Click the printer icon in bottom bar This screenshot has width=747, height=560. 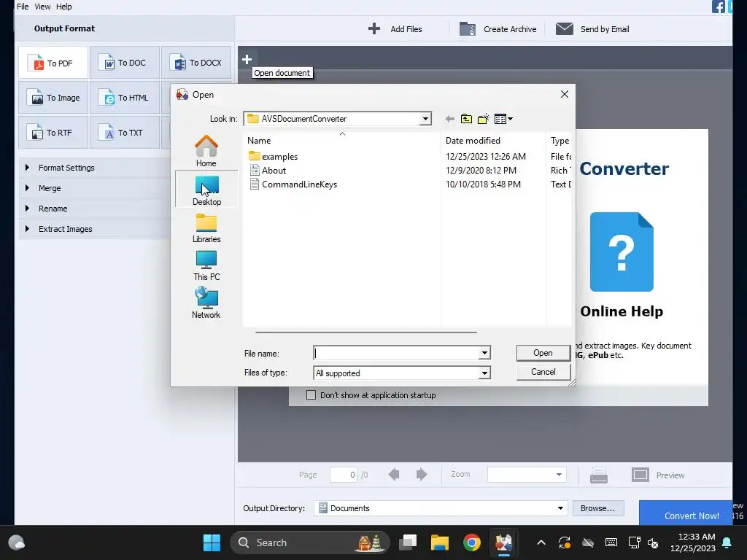pyautogui.click(x=599, y=475)
